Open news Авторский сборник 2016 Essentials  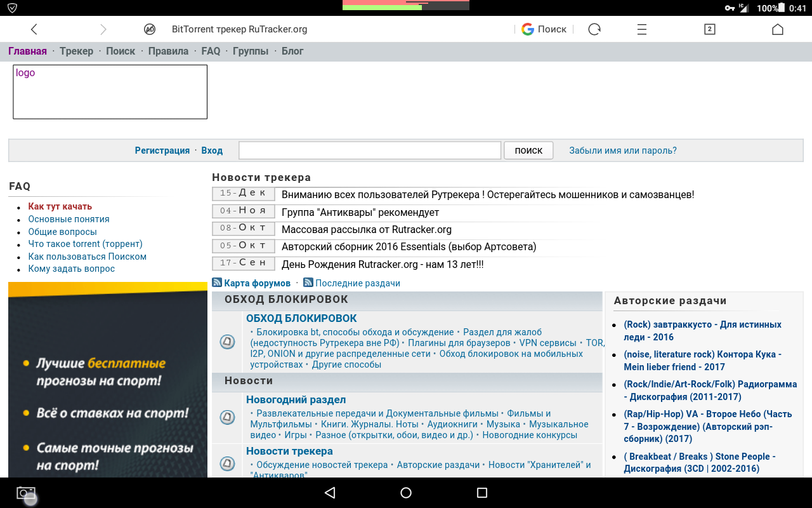tap(409, 246)
